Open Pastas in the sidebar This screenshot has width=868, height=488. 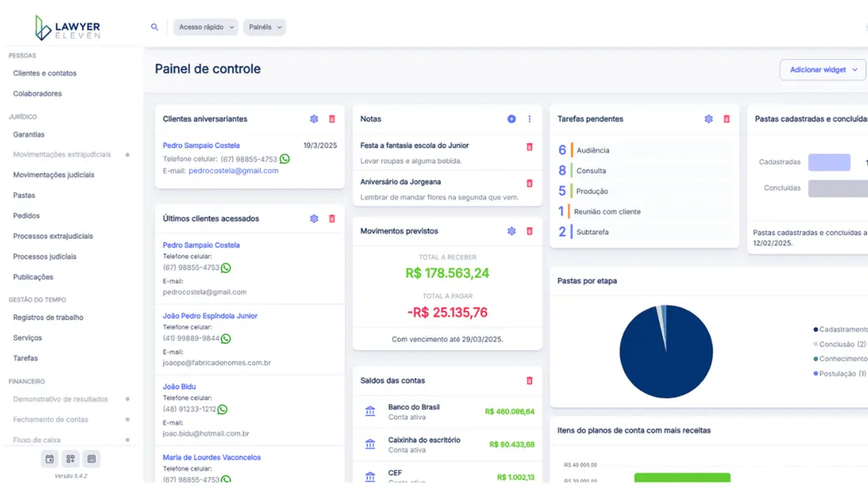[24, 196]
